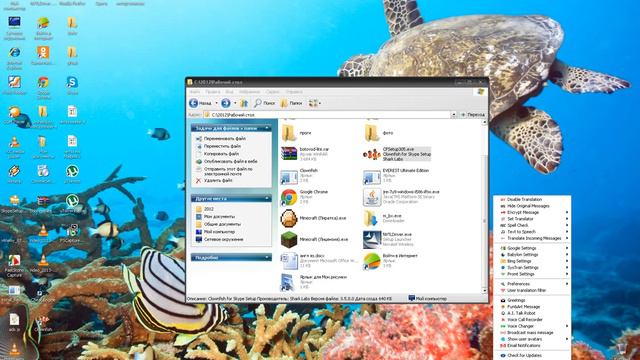Click scroll-down arrow of the file list
The width and height of the screenshot is (640, 360).
484,290
